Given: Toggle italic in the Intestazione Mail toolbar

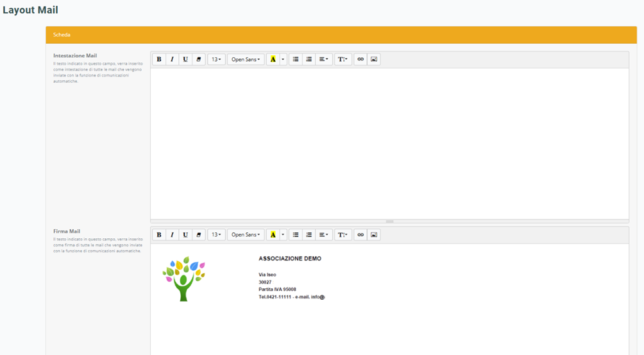Looking at the screenshot, I should coord(172,59).
